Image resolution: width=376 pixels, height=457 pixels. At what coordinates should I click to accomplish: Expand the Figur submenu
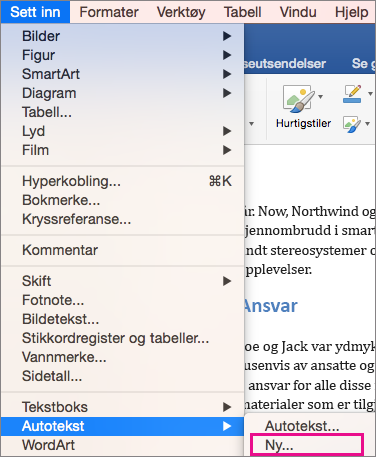click(x=122, y=55)
